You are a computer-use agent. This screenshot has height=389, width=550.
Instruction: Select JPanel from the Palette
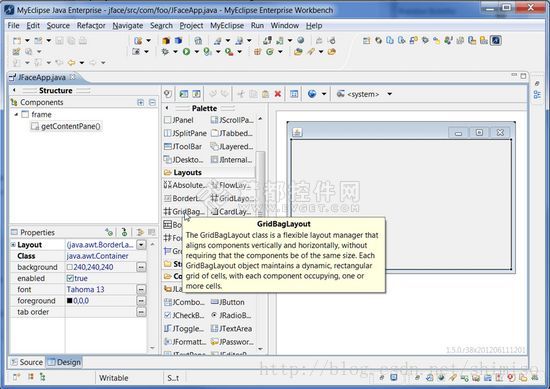click(x=179, y=120)
